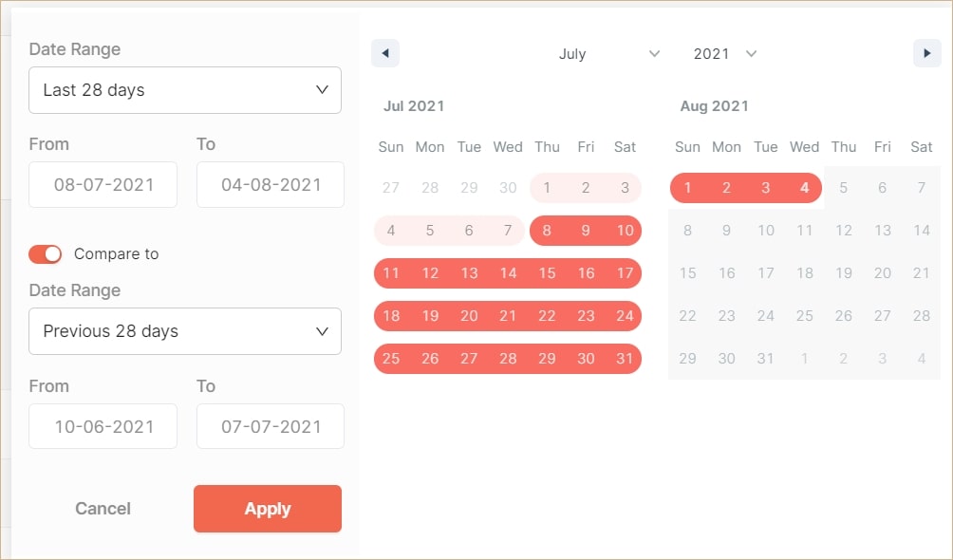Toggle the Compare to switch off
Screen dimensions: 953x560
45,254
